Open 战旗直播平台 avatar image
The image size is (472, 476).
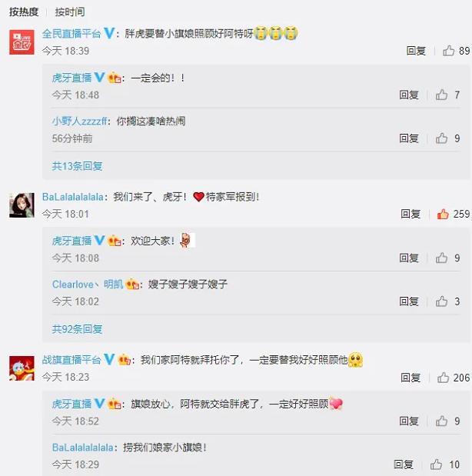22,368
